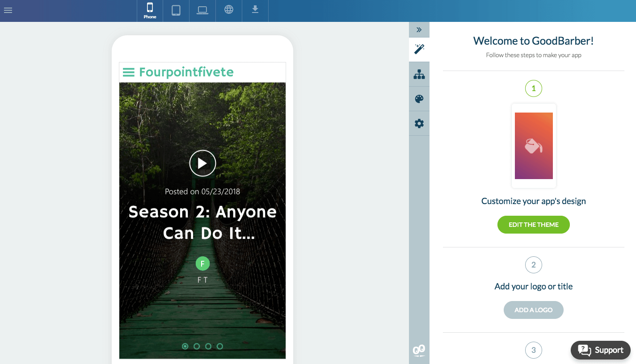The image size is (636, 364).
Task: Click the Customize your app's design text
Action: pyautogui.click(x=534, y=201)
